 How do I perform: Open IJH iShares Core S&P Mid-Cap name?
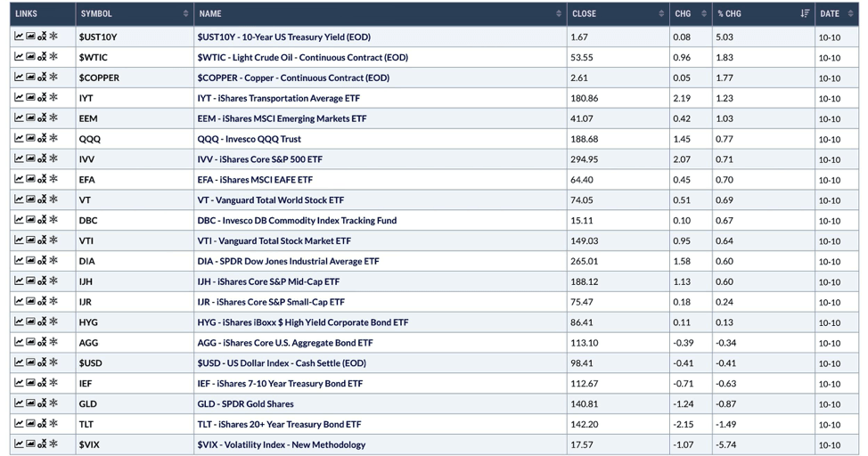[x=268, y=281]
